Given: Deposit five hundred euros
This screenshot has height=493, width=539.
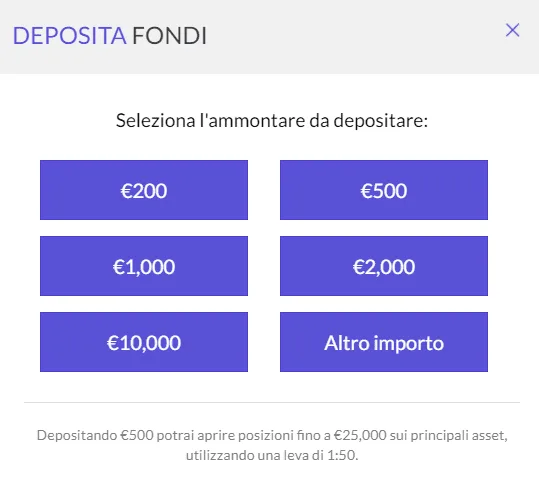Looking at the screenshot, I should (x=384, y=190).
